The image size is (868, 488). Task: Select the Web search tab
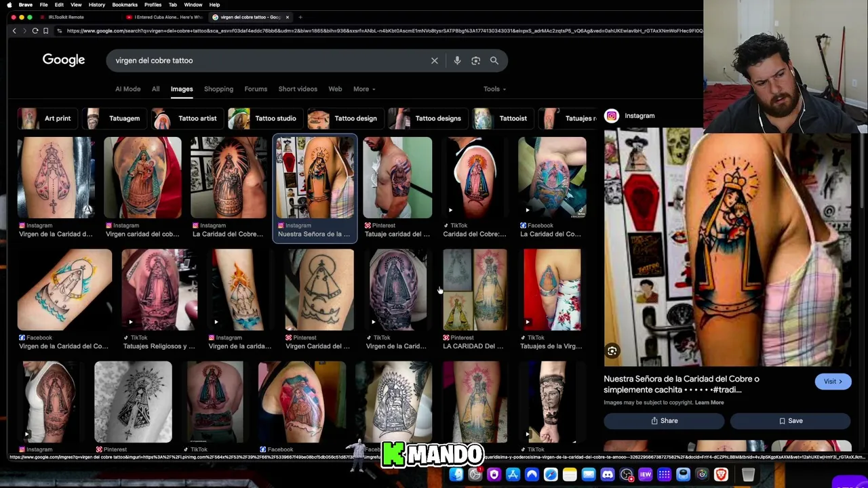coord(335,89)
